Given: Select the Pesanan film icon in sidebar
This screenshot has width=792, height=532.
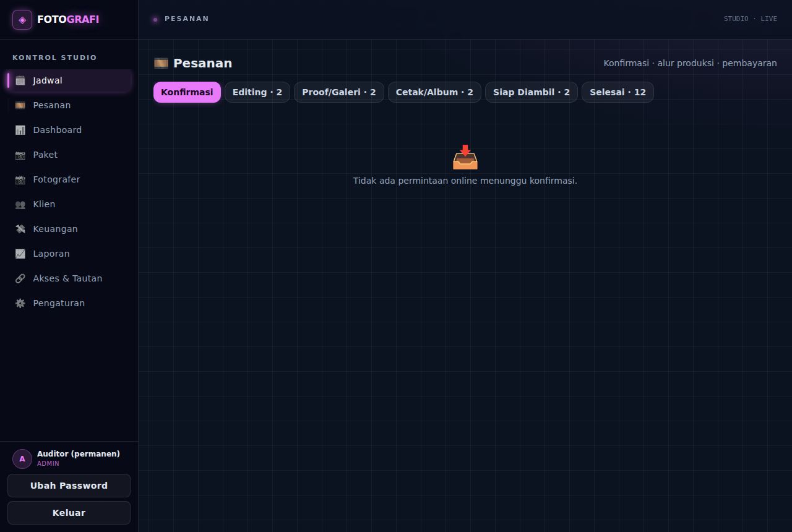Looking at the screenshot, I should [20, 105].
